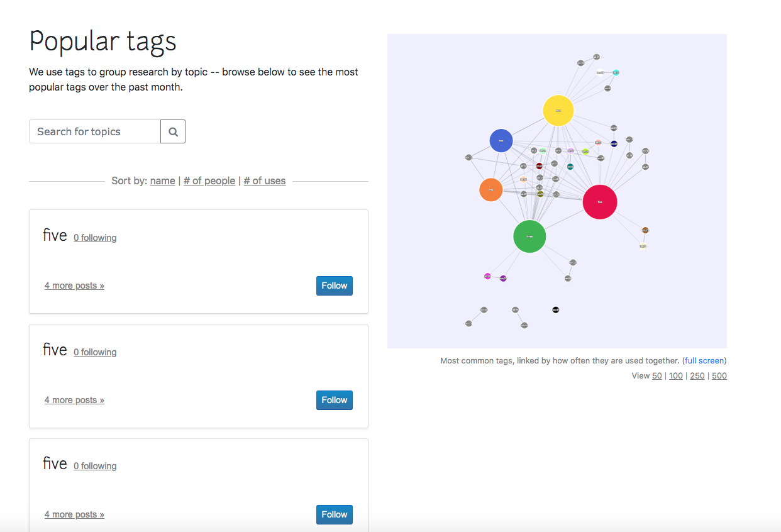Click the search magnifier icon
Screen dimensions: 781x532
(x=173, y=131)
